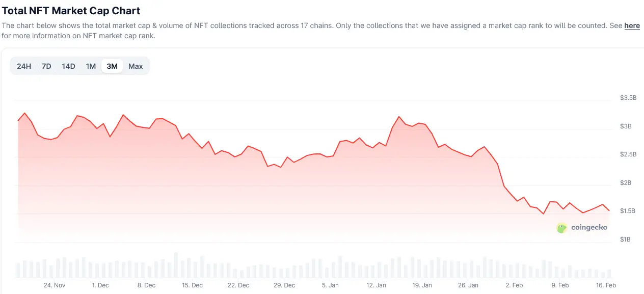Click the $3.5B y-axis label
The height and width of the screenshot is (294, 644).
pos(628,98)
